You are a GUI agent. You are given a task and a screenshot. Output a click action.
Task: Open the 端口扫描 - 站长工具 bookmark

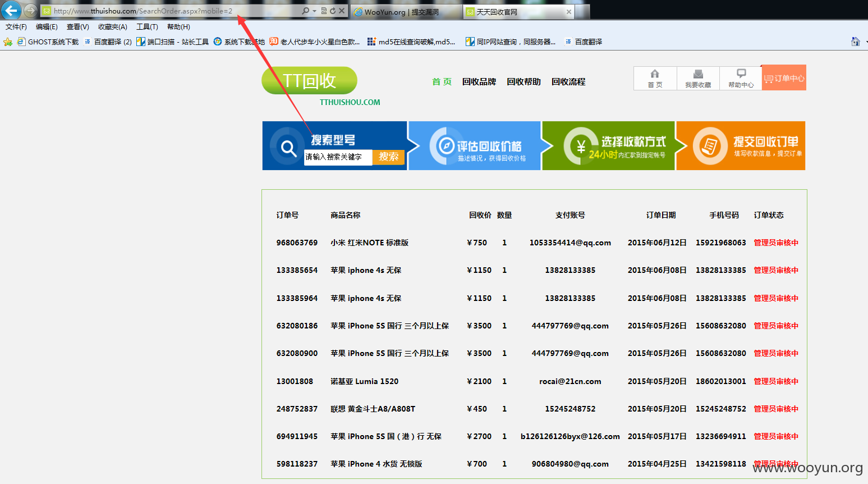[x=172, y=42]
